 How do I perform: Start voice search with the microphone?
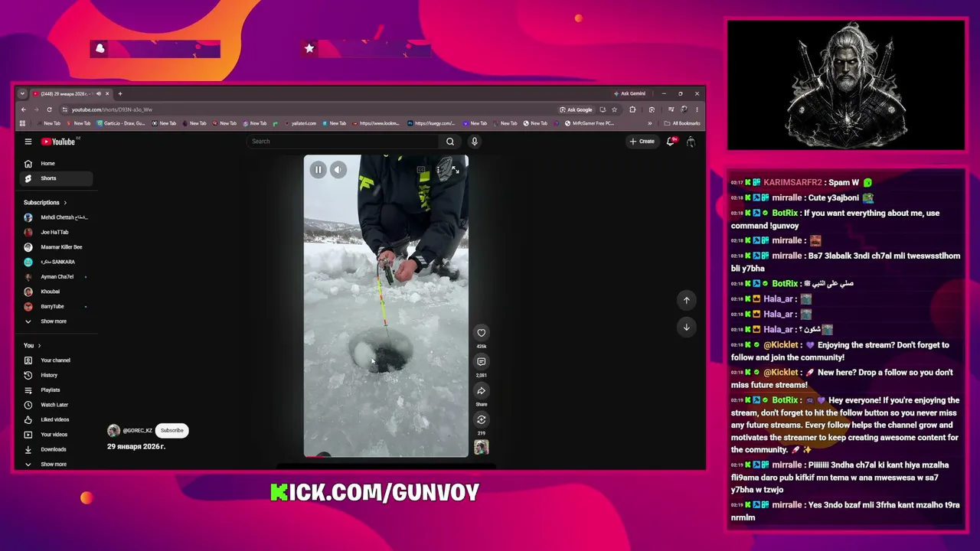click(x=475, y=142)
